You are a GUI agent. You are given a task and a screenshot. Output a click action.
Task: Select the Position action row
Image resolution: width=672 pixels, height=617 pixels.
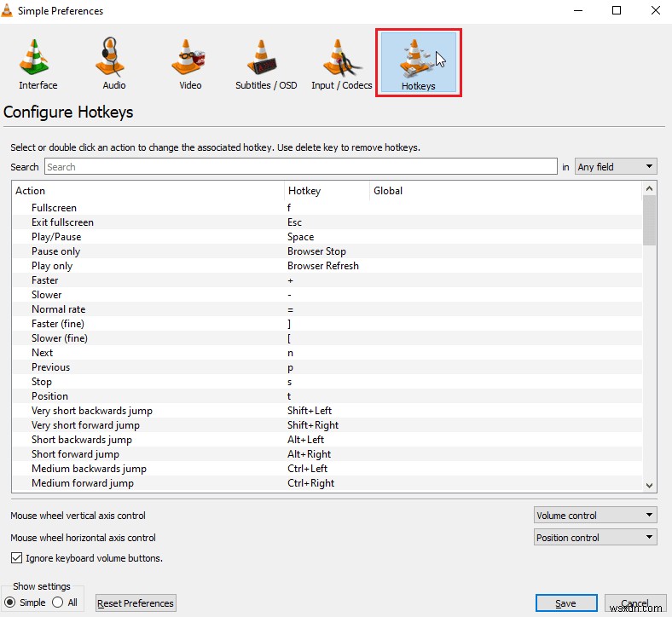pyautogui.click(x=327, y=396)
